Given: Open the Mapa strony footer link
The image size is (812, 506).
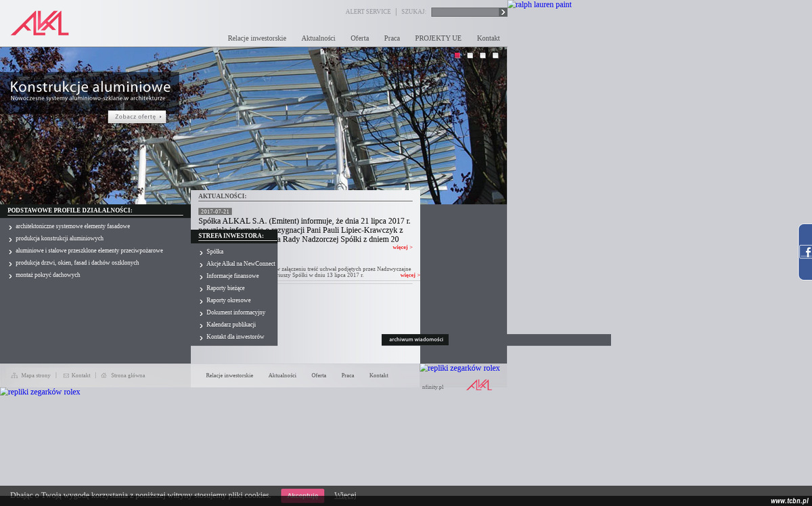Looking at the screenshot, I should coord(36,375).
